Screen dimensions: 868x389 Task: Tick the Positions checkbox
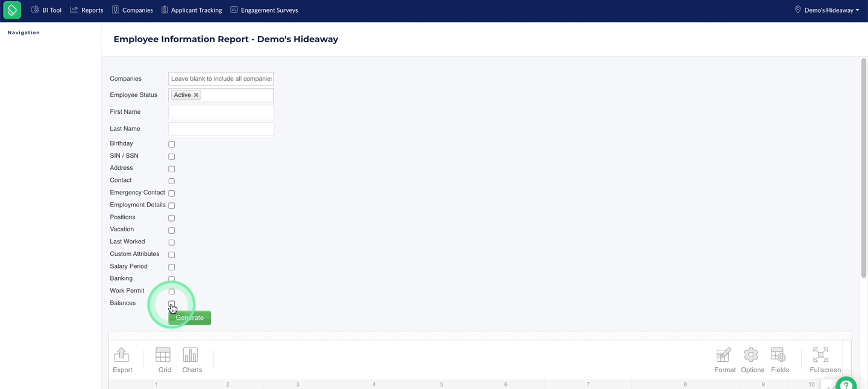click(172, 218)
